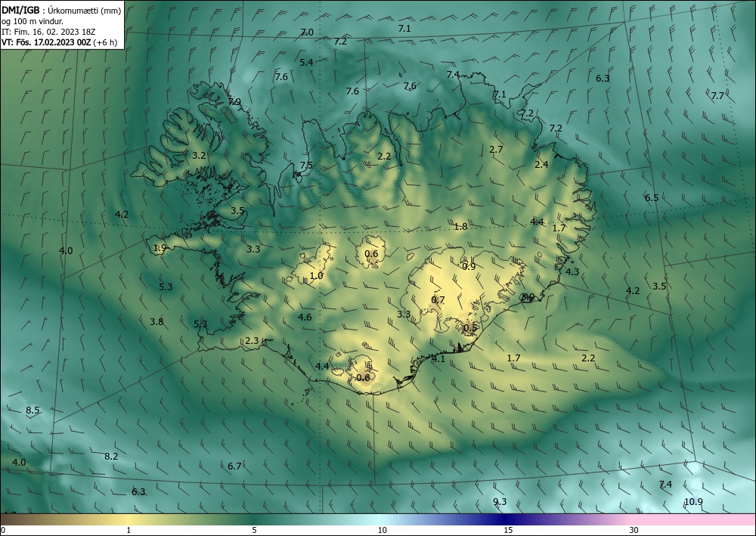This screenshot has width=756, height=536.
Task: Click the 4.3 value on the east coast
Action: [x=572, y=271]
